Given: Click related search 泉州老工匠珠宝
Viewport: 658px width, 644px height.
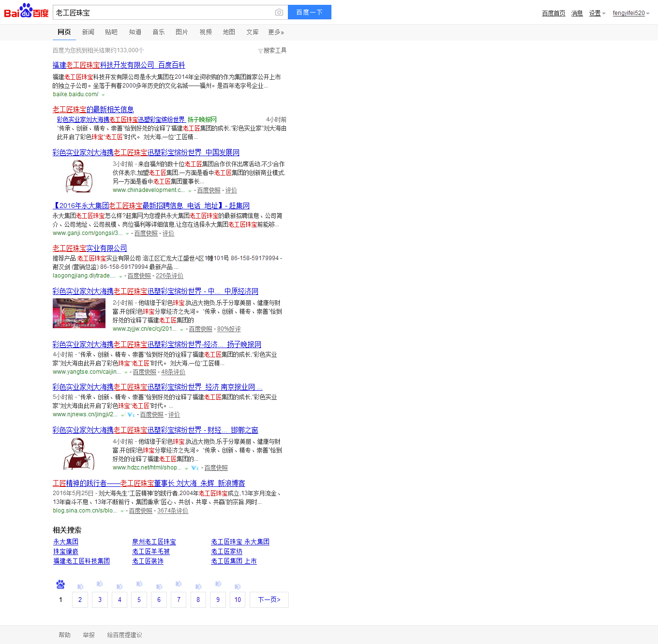Looking at the screenshot, I should (154, 542).
